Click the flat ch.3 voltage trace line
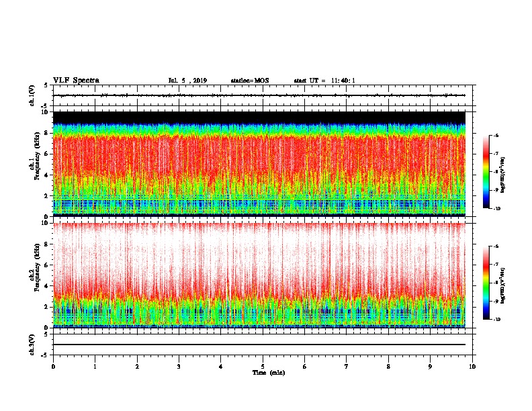 tap(259, 345)
